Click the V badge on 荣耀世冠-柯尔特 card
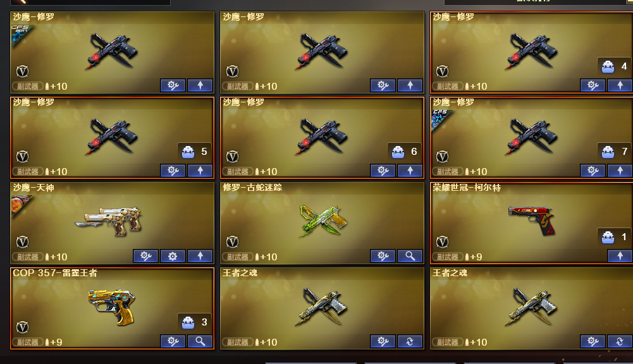Image resolution: width=633 pixels, height=364 pixels. tap(442, 242)
